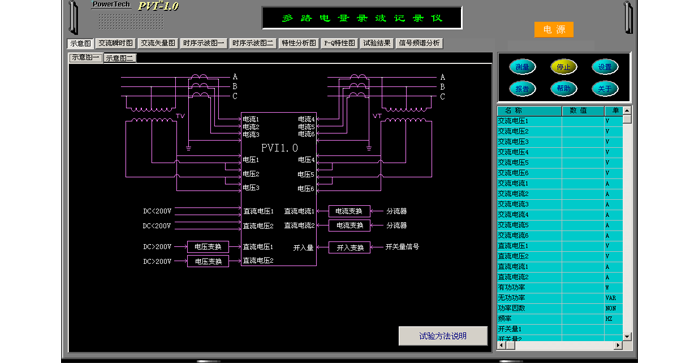Click the table's scroll-up arrow
Viewport: 700px width, 363px height.
tap(627, 110)
